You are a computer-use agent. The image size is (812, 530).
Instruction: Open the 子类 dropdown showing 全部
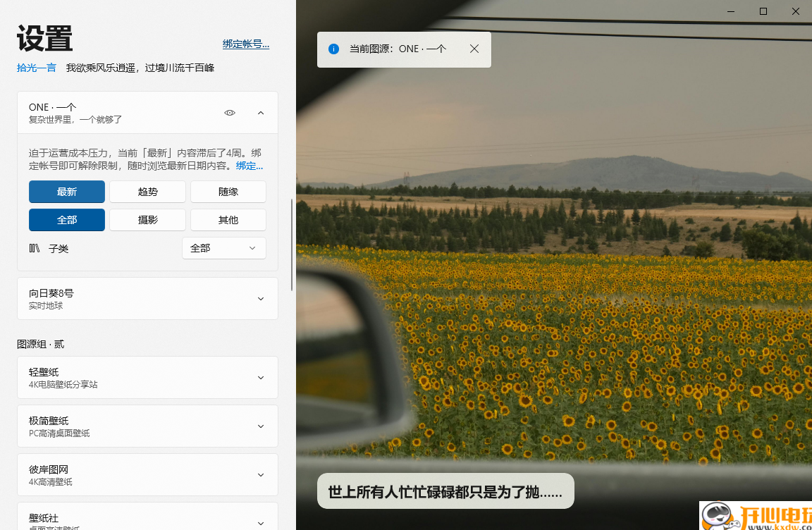click(223, 248)
